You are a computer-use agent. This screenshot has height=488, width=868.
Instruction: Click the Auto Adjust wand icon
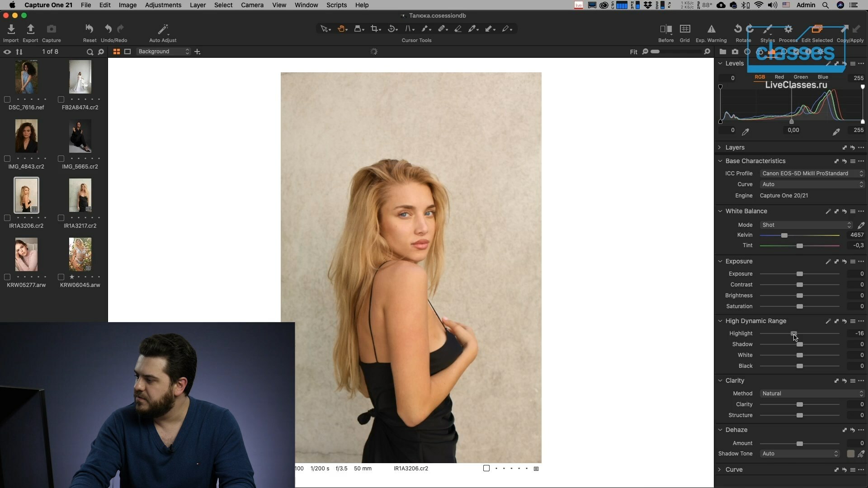pos(163,29)
